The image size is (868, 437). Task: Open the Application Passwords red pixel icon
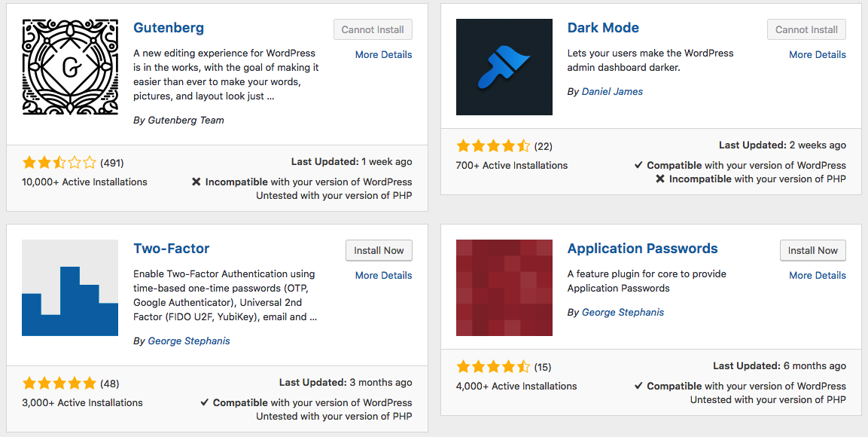504,288
